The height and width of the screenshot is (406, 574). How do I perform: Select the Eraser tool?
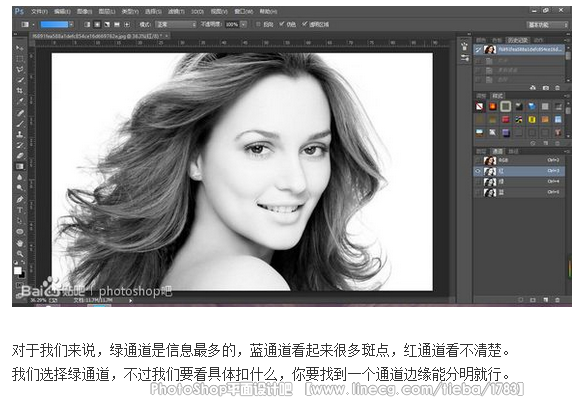pos(19,156)
